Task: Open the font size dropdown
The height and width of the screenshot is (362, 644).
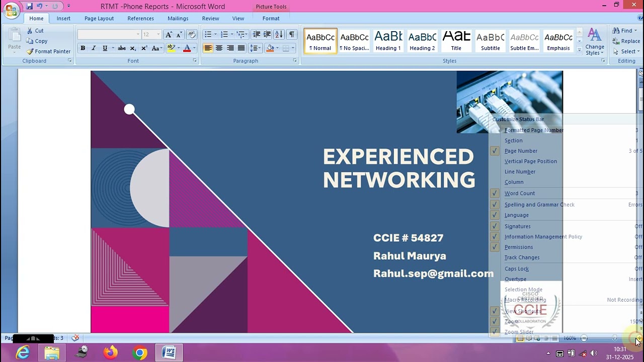Action: [x=158, y=35]
